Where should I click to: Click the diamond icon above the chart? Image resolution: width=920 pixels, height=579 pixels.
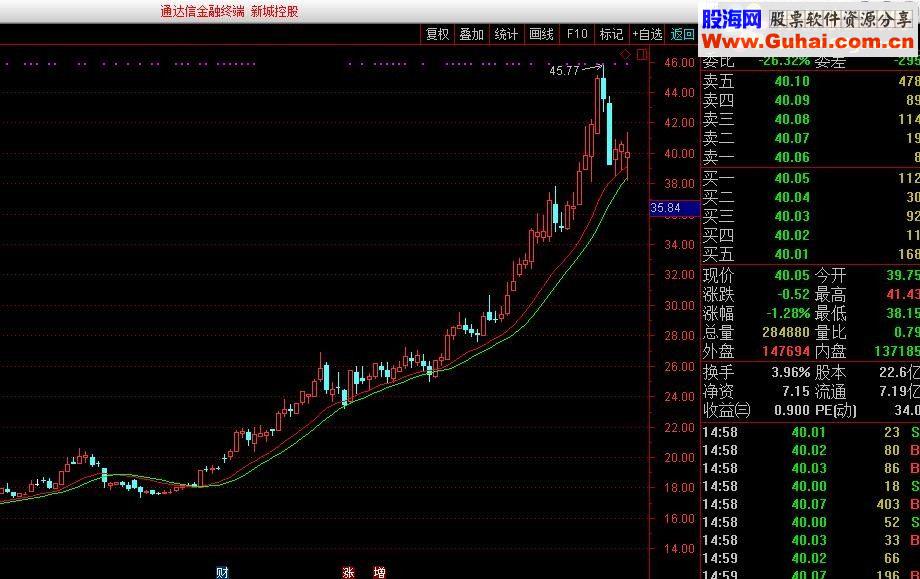point(625,55)
